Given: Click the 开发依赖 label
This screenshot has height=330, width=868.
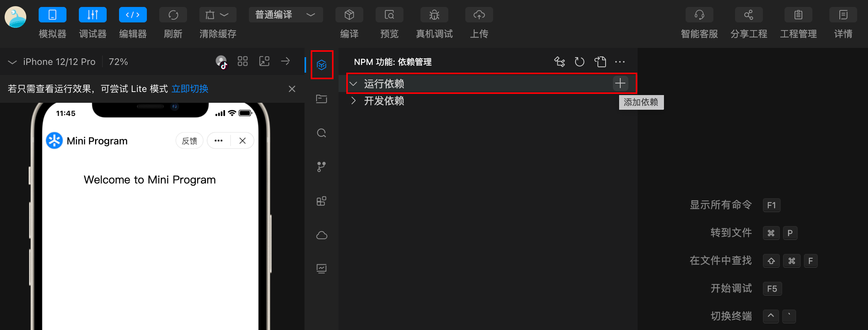Looking at the screenshot, I should point(384,101).
